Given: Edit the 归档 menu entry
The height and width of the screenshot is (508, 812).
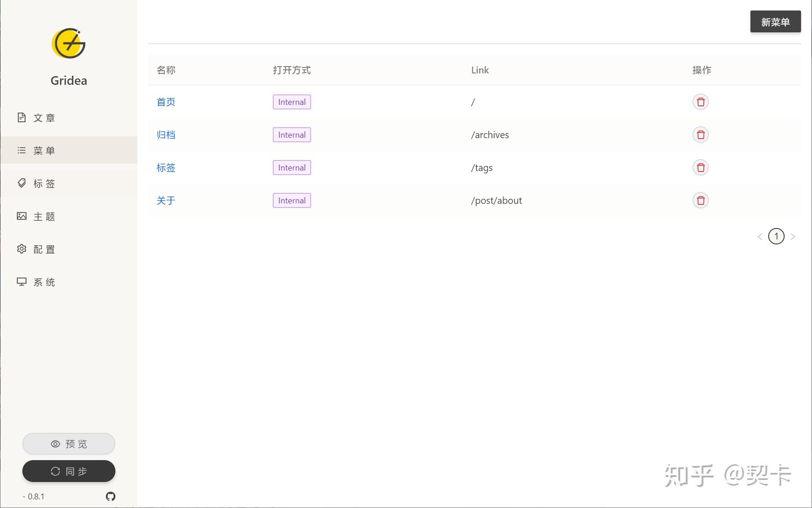Looking at the screenshot, I should pos(166,135).
